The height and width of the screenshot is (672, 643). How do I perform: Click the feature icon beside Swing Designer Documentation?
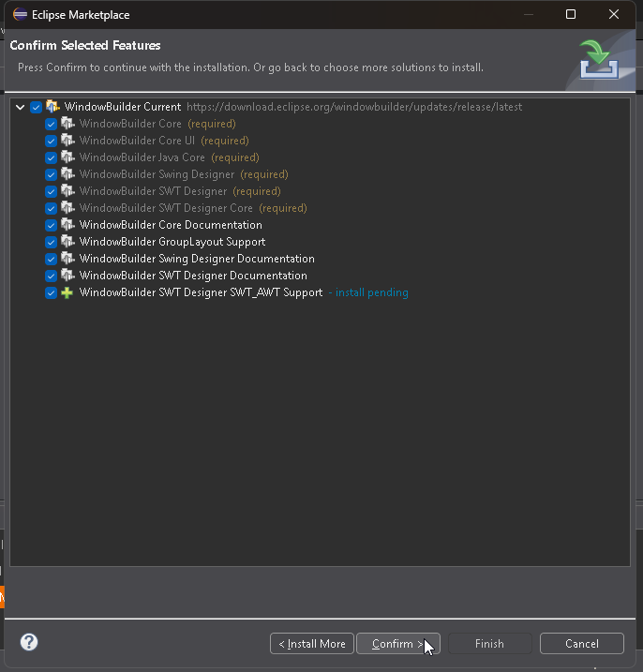tap(67, 259)
